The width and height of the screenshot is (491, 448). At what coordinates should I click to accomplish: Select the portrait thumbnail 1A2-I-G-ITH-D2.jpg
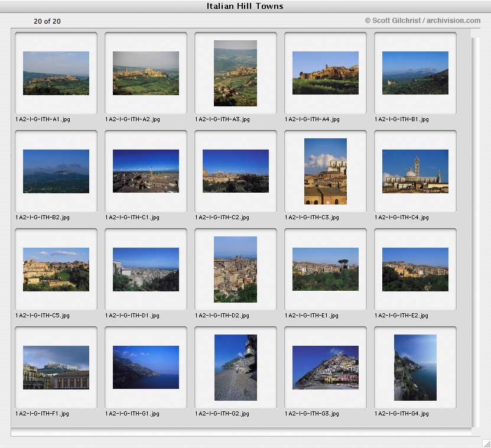[x=236, y=270]
